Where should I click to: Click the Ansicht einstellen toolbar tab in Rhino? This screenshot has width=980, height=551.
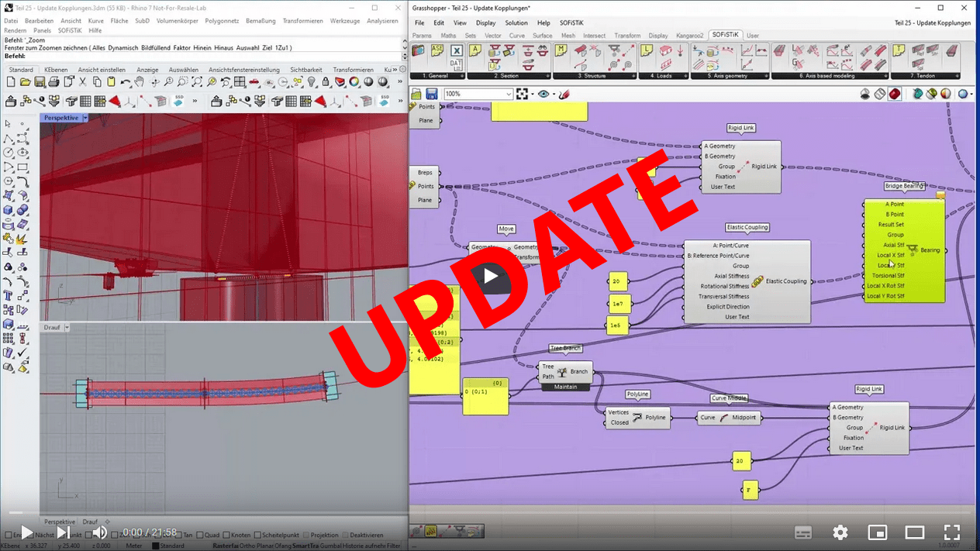[102, 70]
